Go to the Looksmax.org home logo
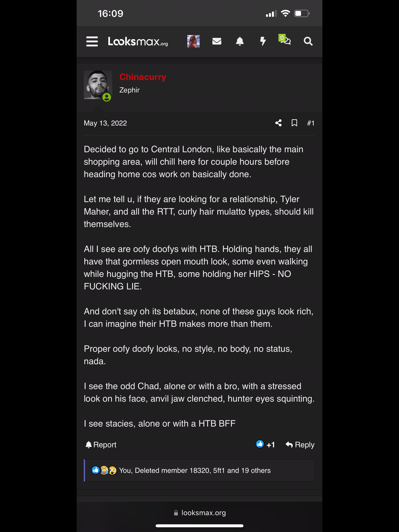 pos(138,42)
